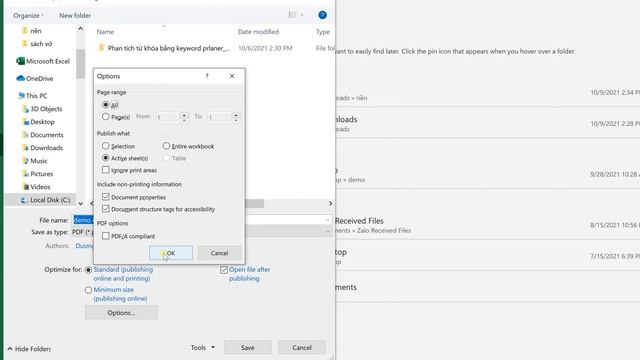Open the Tools dropdown
Screen dimensions: 640x360
(202, 348)
